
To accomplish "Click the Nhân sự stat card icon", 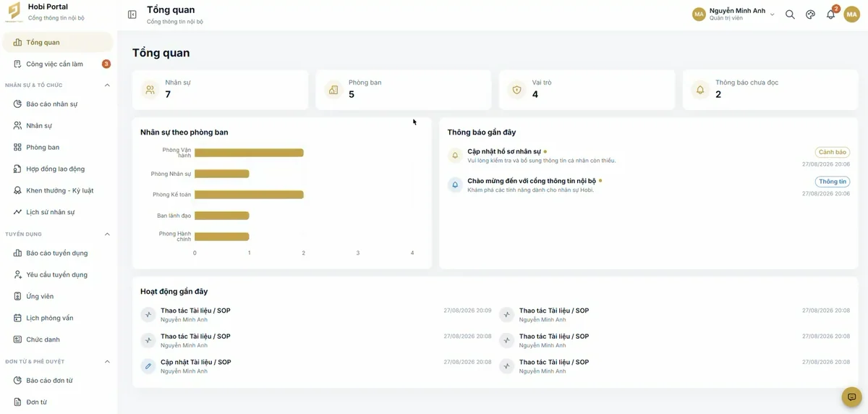I will click(x=150, y=90).
